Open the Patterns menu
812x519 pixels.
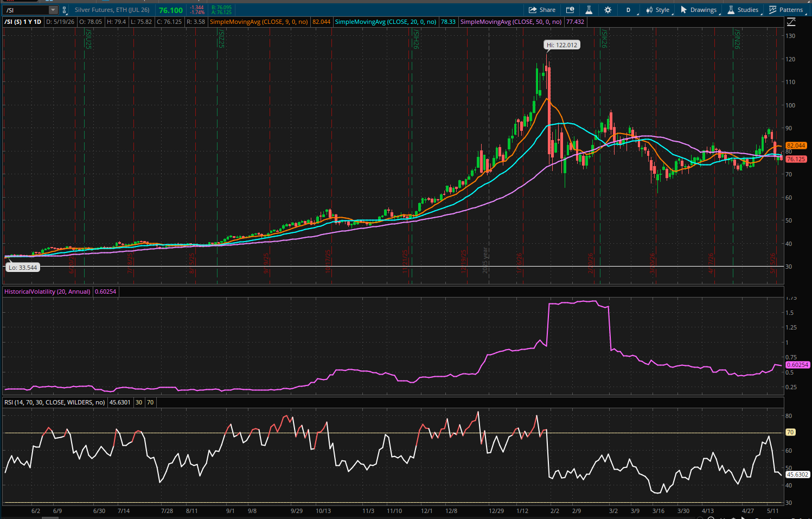click(x=786, y=10)
